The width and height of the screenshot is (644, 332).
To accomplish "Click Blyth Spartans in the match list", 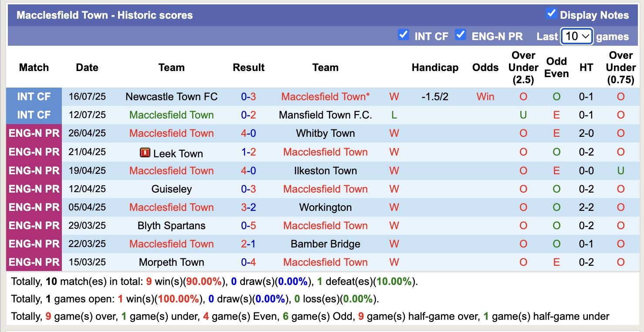I will click(171, 225).
